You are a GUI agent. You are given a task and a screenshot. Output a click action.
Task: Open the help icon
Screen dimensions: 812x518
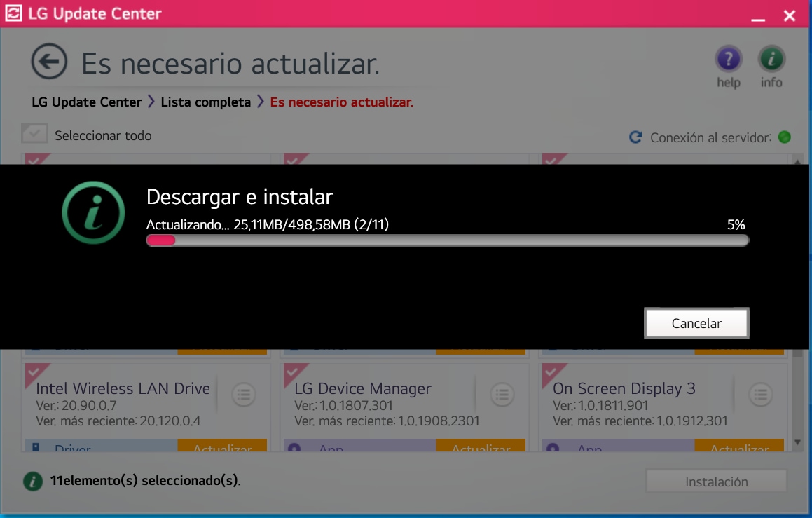(728, 59)
